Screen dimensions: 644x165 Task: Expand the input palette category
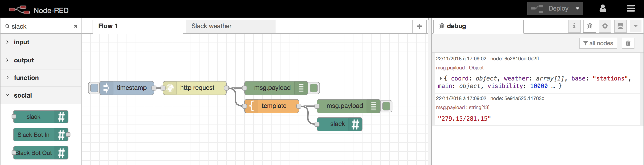(x=41, y=42)
